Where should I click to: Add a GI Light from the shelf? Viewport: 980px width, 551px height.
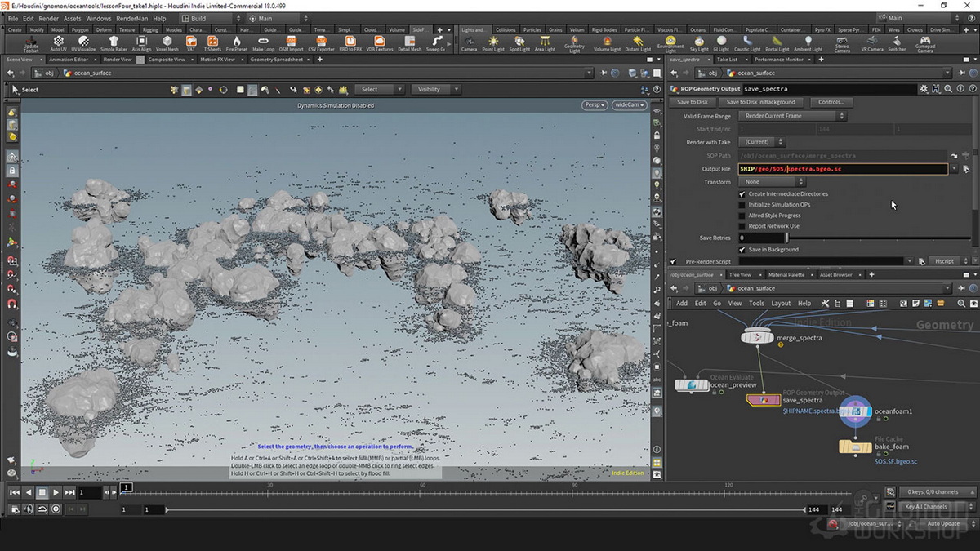722,42
